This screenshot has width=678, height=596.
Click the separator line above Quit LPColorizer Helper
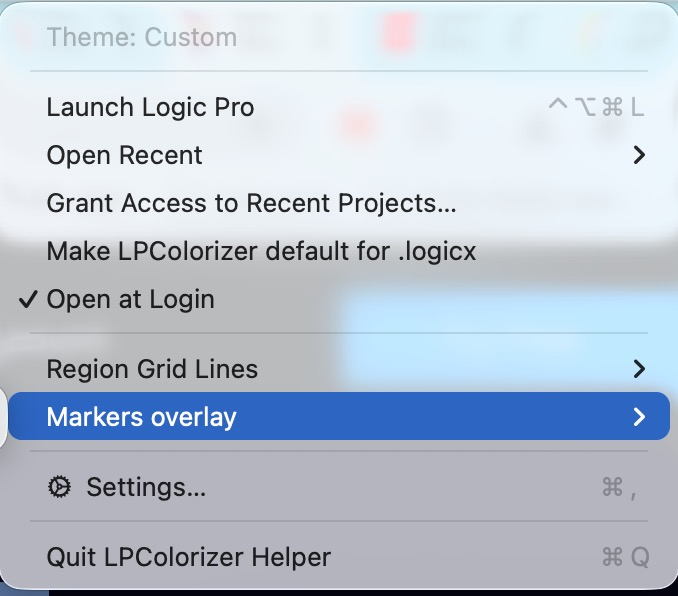pyautogui.click(x=339, y=521)
